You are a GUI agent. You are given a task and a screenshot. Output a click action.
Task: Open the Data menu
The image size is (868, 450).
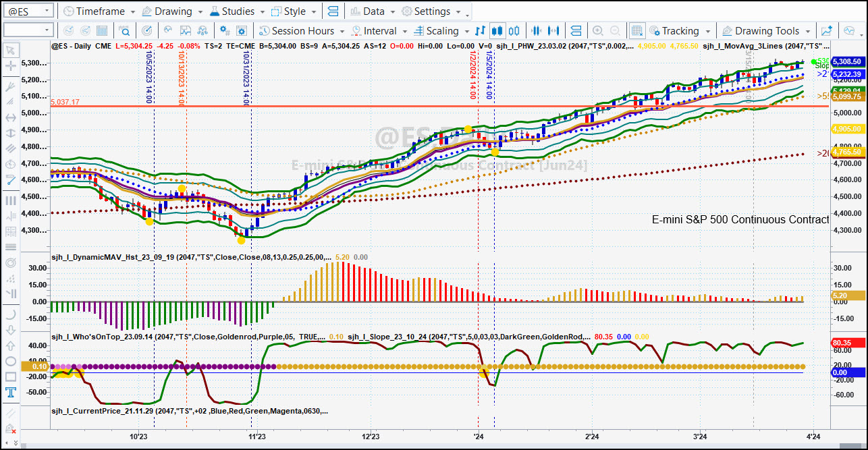373,11
